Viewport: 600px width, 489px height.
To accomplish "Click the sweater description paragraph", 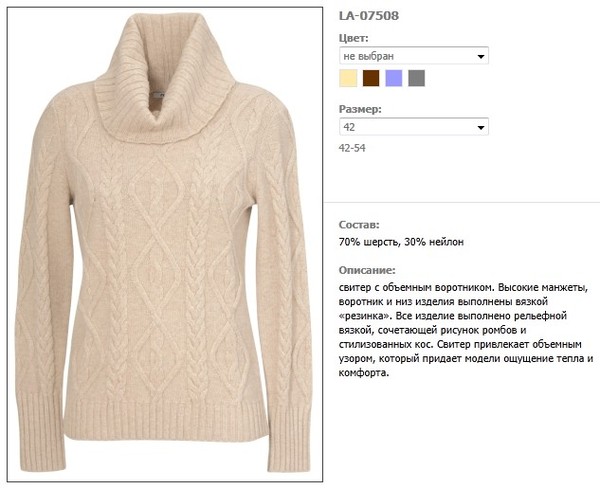I will point(466,330).
